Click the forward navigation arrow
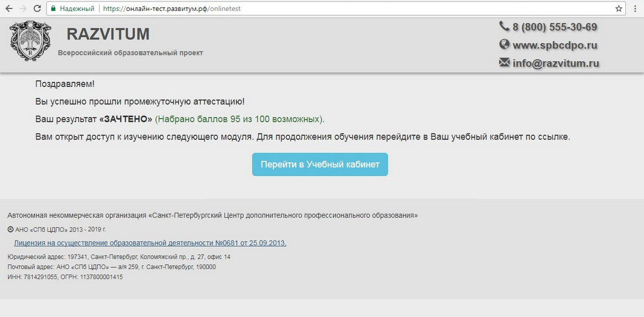This screenshot has width=644, height=317. pyautogui.click(x=23, y=8)
